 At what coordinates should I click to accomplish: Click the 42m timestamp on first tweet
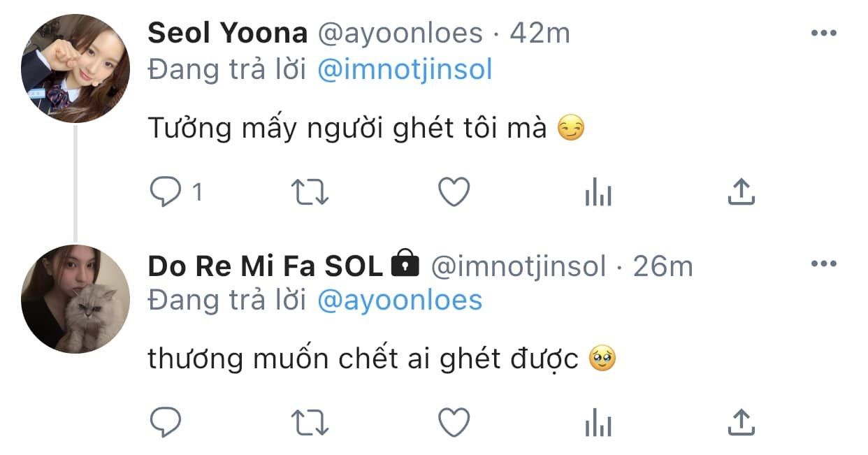540,34
